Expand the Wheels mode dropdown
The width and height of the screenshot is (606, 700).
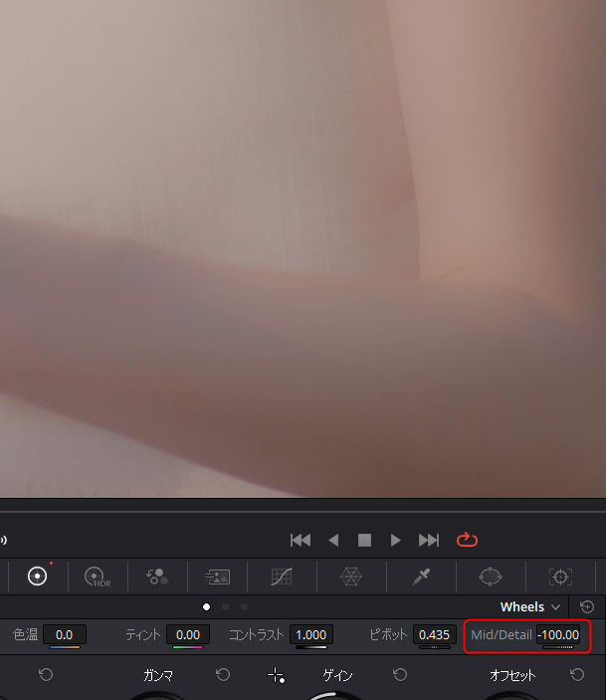coord(530,606)
